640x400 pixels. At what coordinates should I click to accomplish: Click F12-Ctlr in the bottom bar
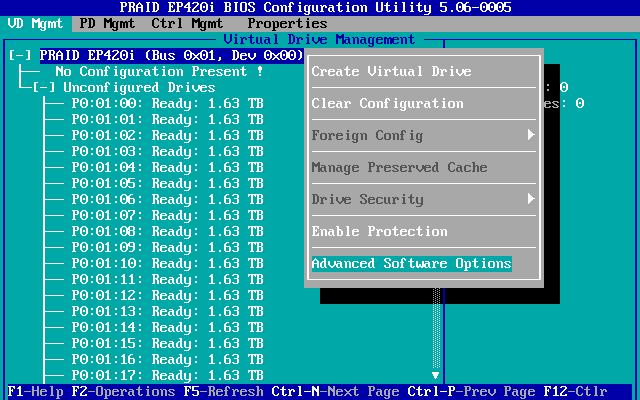tap(575, 392)
